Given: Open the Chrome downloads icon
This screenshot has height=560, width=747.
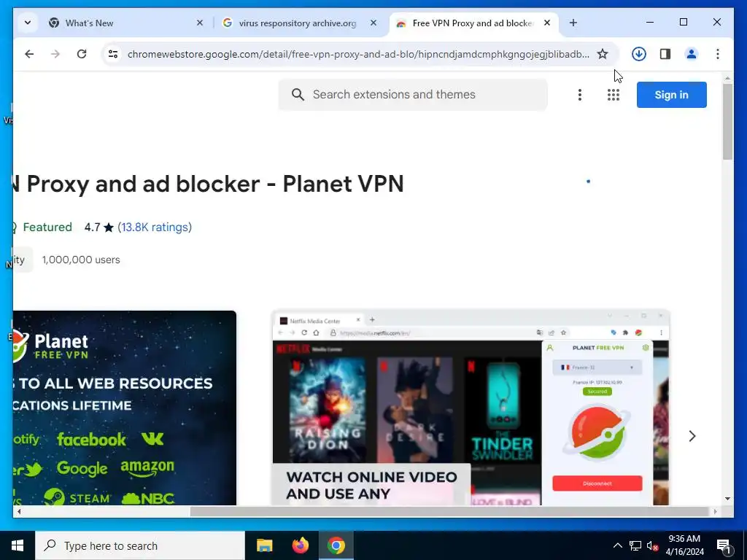Looking at the screenshot, I should coord(639,54).
